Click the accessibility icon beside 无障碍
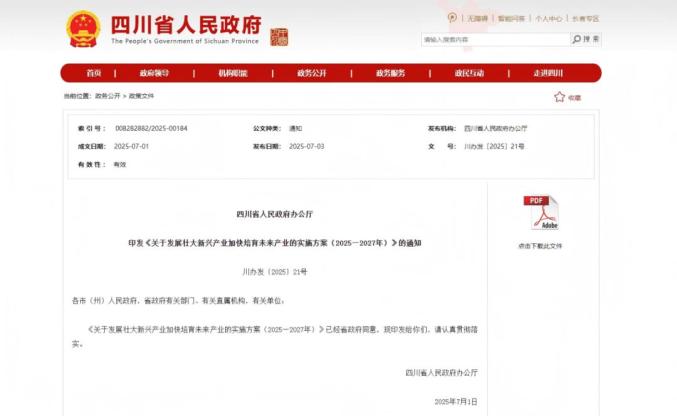Image resolution: width=677 pixels, height=416 pixels. [x=452, y=18]
